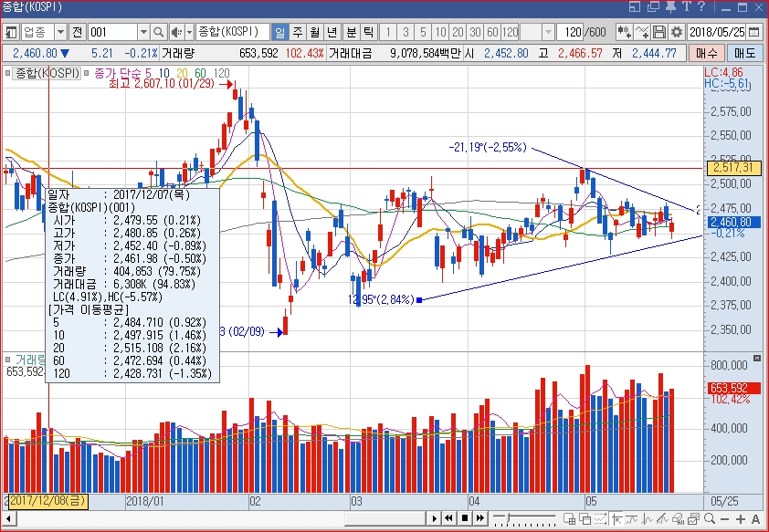Image resolution: width=769 pixels, height=532 pixels.
Task: Click the 매도 sell button
Action: click(745, 53)
